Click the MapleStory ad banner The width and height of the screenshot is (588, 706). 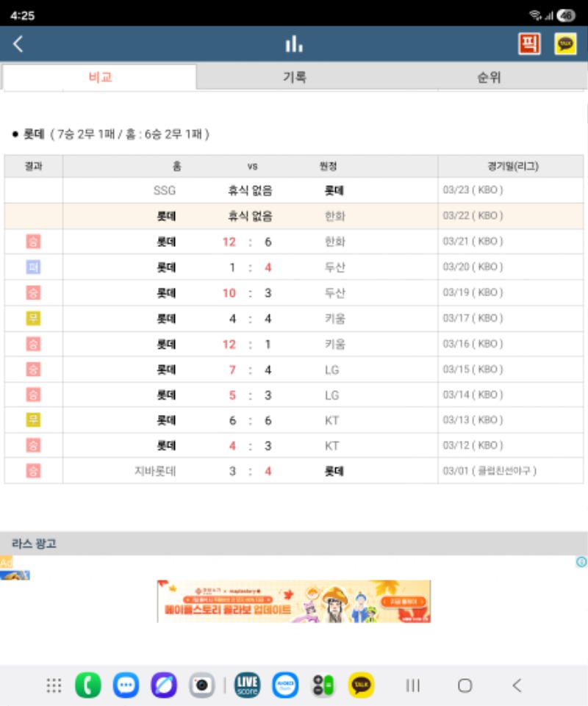[x=294, y=601]
